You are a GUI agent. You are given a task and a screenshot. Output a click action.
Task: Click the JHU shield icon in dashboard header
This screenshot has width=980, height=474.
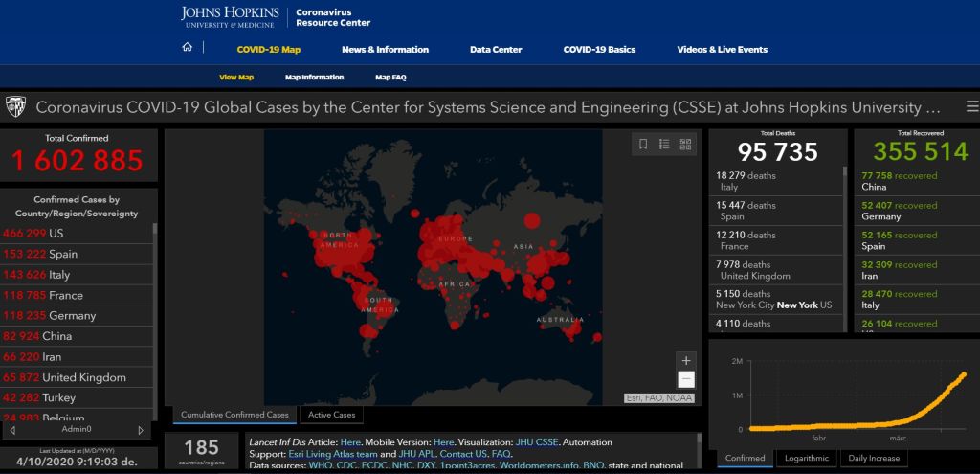[15, 107]
